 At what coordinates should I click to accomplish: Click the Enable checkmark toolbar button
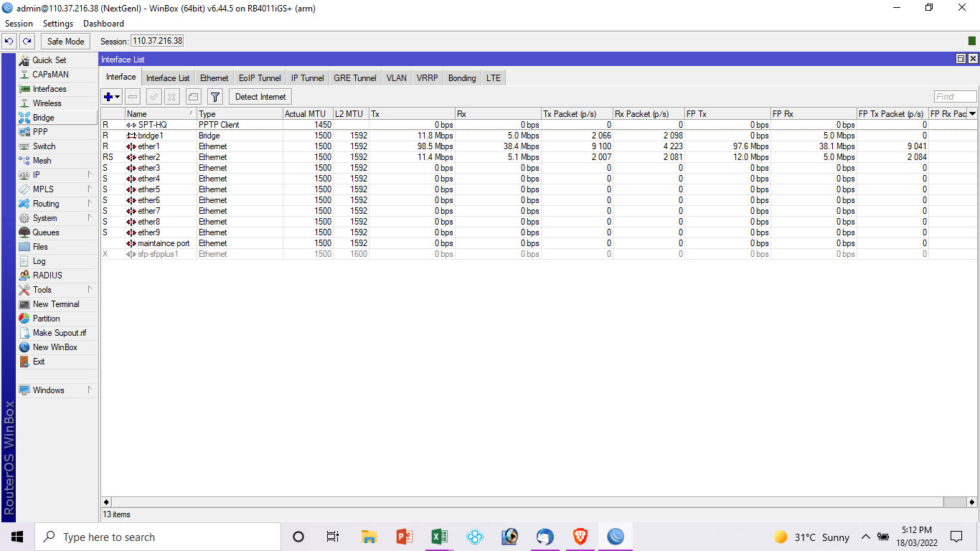[154, 97]
